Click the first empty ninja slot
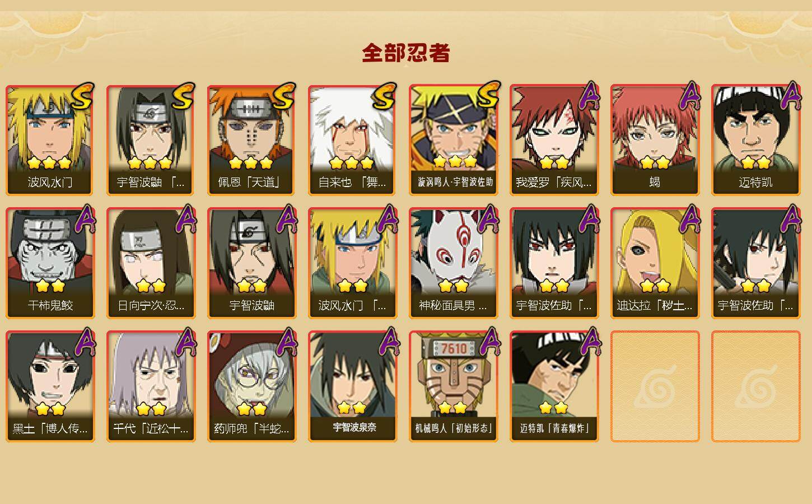 click(655, 386)
